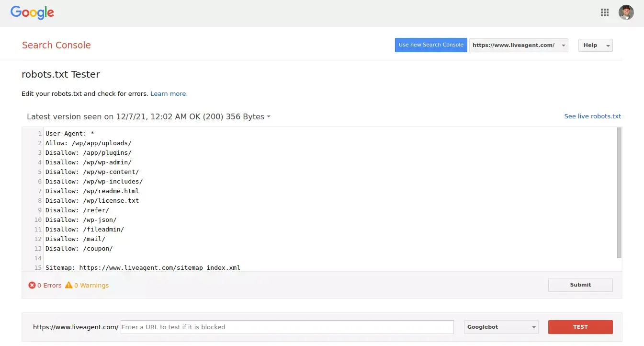The height and width of the screenshot is (346, 644).
Task: Open the Googlebot user-agent selector
Action: [x=501, y=327]
